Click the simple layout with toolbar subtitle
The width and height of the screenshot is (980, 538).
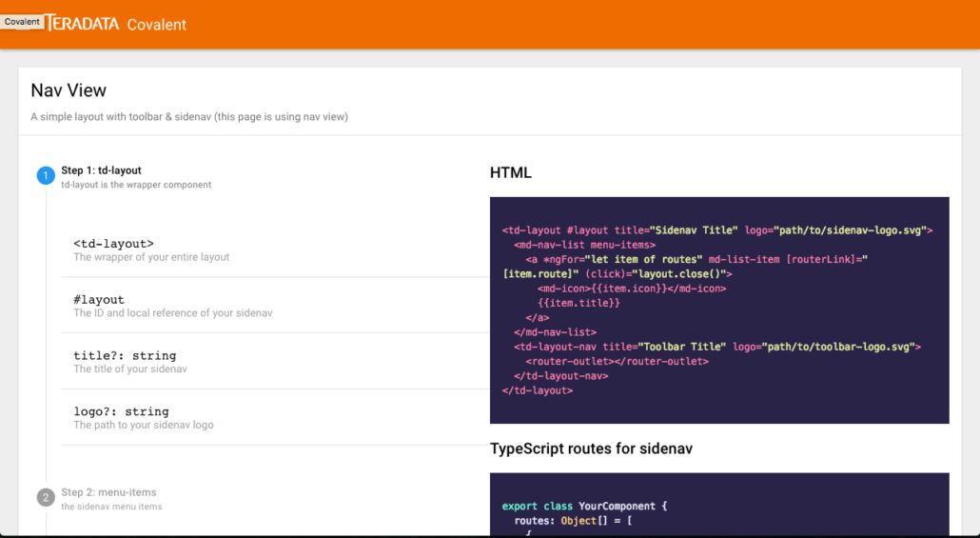tap(189, 116)
